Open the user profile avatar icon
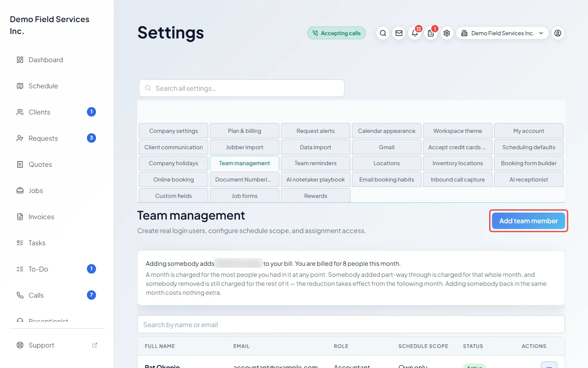This screenshot has height=368, width=588. pyautogui.click(x=558, y=33)
